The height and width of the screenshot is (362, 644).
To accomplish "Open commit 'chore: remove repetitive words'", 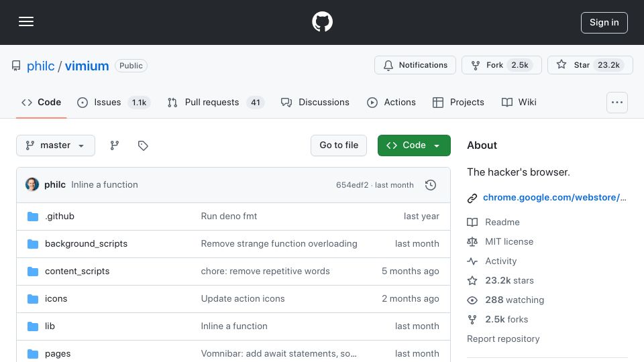I will click(266, 271).
